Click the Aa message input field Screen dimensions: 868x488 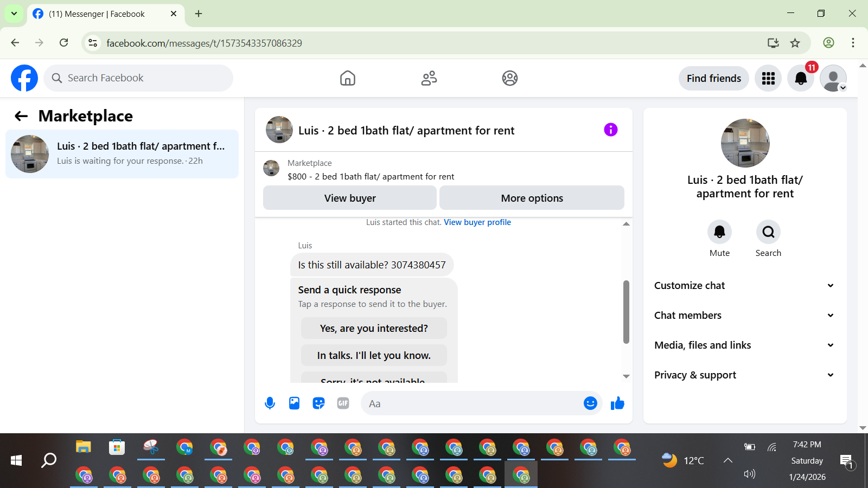coord(471,403)
